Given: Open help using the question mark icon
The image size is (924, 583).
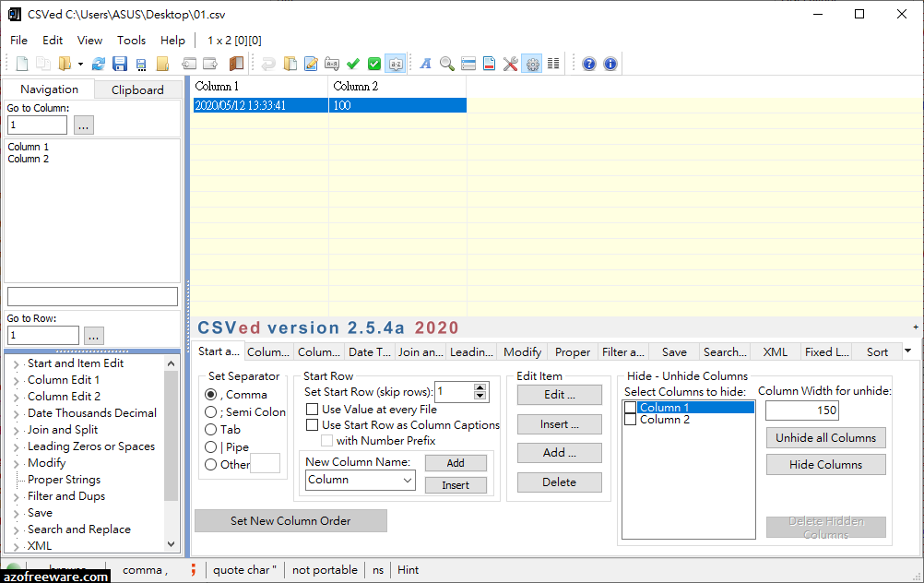Looking at the screenshot, I should coord(588,64).
